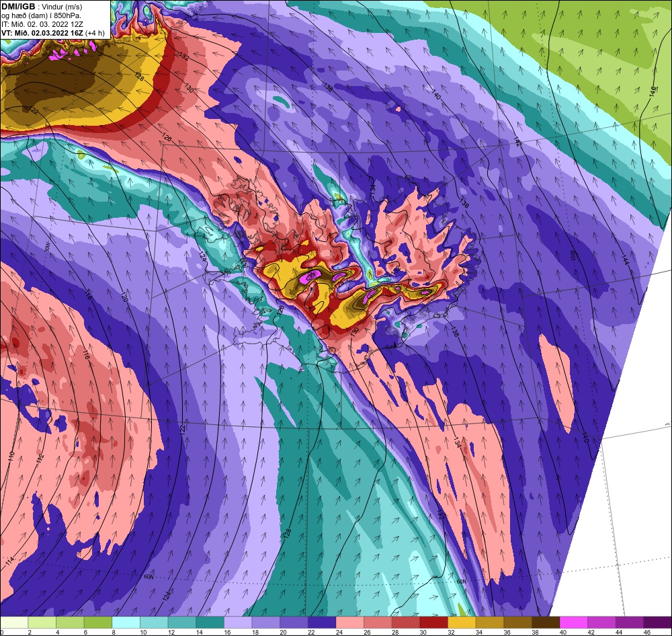
Task: Select the legend swatch between 18 and 20
Action: 265,623
